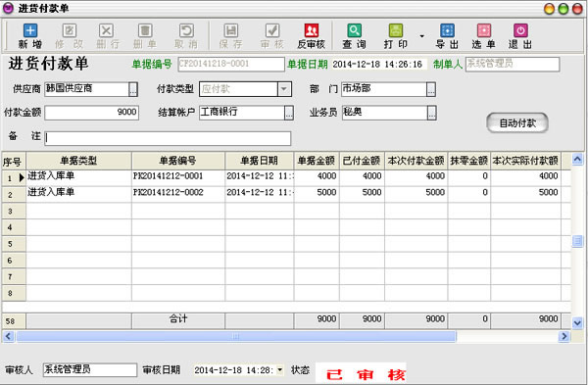Click horizontal scrollbar left arrow
The height and width of the screenshot is (385, 588).
click(x=8, y=336)
